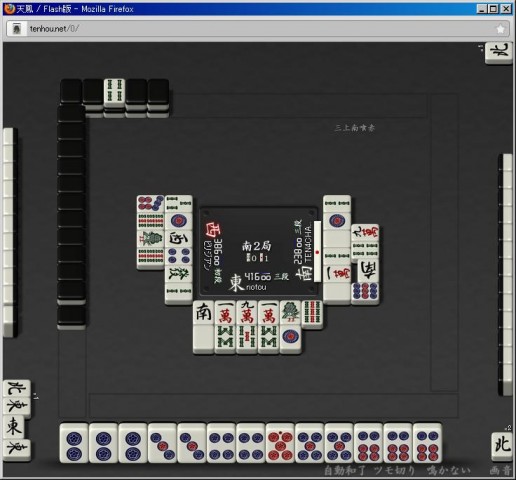Viewport: 516px width, 480px height.
Task: Click the TEN4CHA player name
Action: [x=308, y=243]
